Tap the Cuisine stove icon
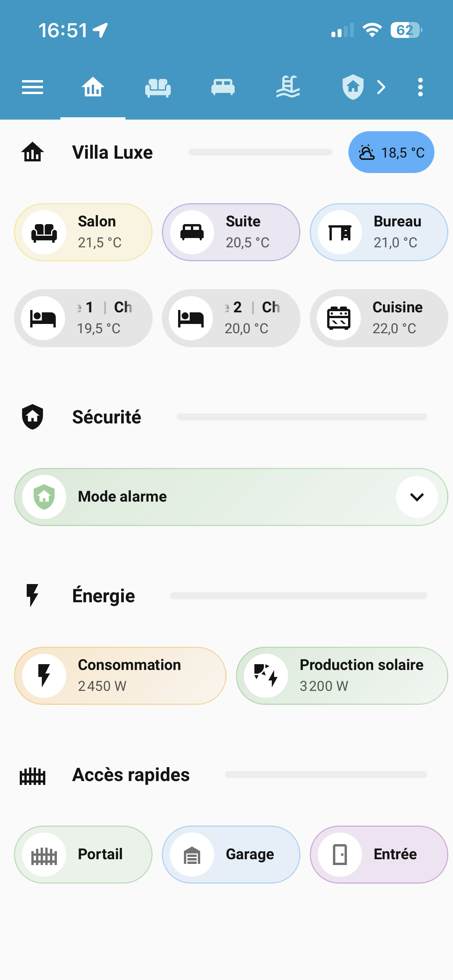Screen dimensions: 453x980 339,318
